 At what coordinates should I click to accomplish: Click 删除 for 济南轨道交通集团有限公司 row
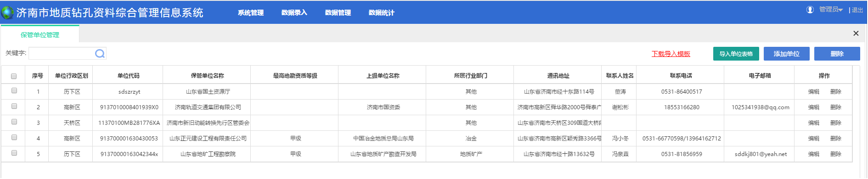(x=836, y=107)
